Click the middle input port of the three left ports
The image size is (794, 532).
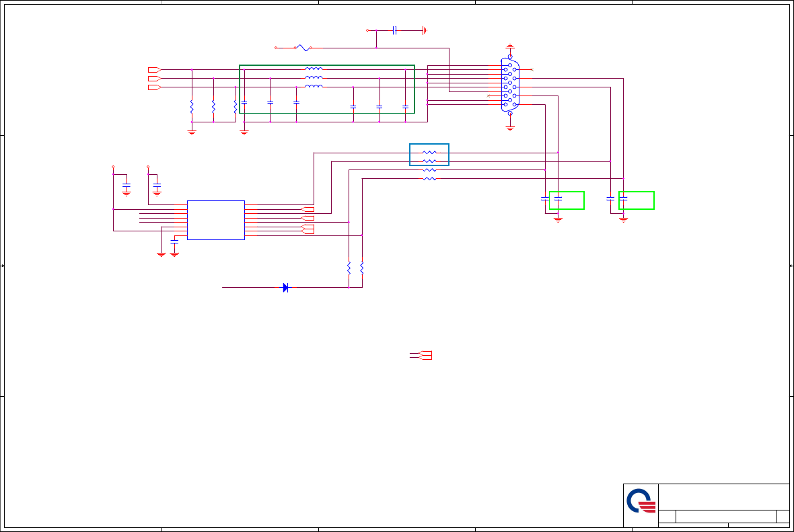[155, 79]
